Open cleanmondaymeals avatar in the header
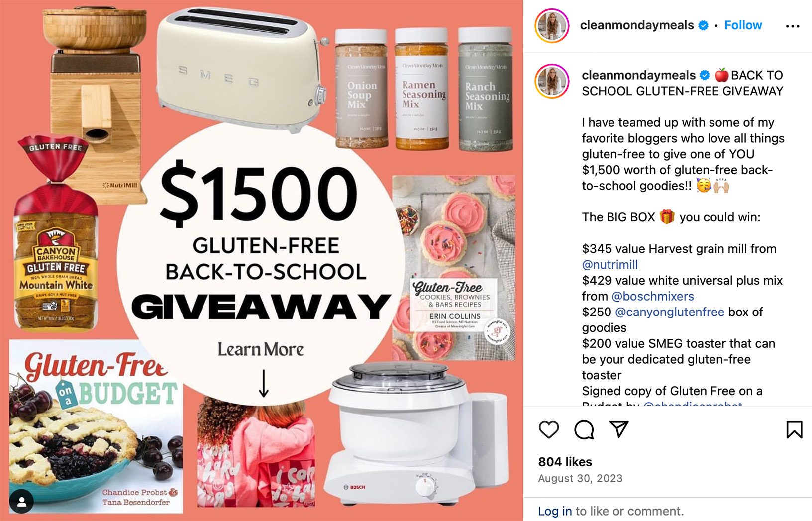This screenshot has height=521, width=812. pyautogui.click(x=552, y=26)
